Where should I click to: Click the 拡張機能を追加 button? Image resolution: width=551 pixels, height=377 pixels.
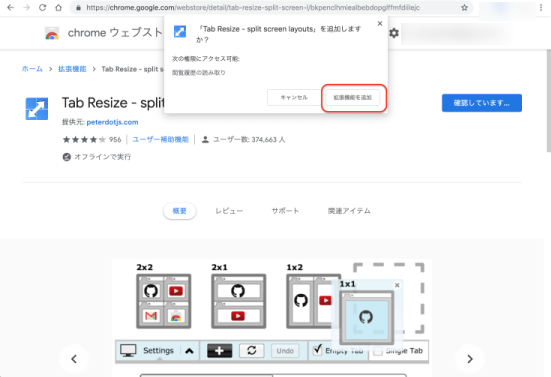point(352,97)
